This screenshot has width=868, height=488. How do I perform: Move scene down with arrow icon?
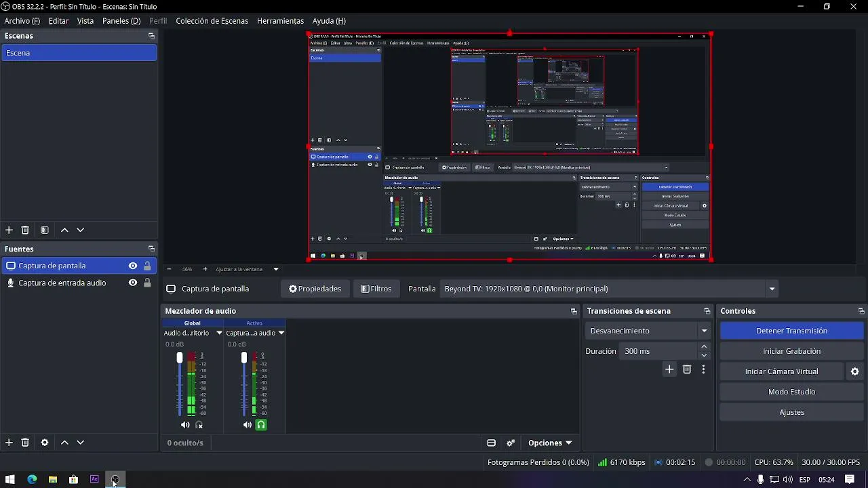80,230
